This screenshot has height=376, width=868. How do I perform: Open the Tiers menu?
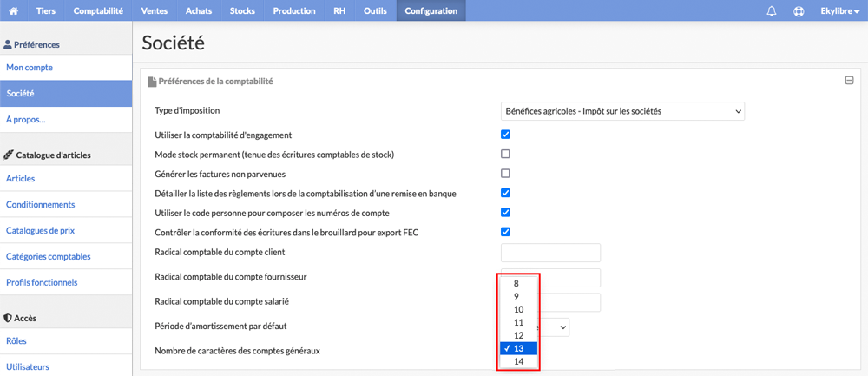click(46, 10)
